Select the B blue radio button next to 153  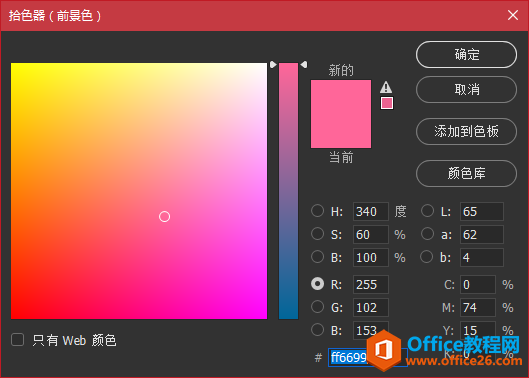coord(317,330)
